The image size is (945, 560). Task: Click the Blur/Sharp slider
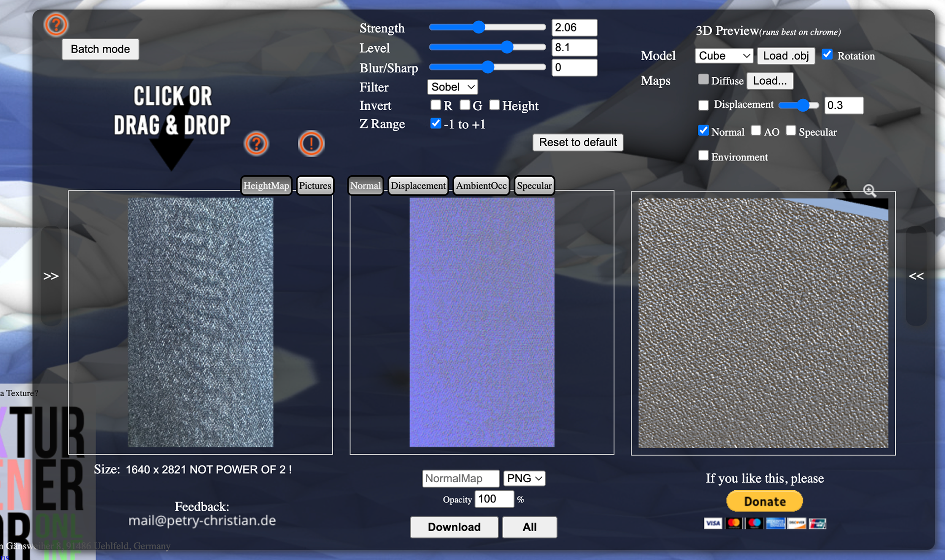(x=487, y=67)
